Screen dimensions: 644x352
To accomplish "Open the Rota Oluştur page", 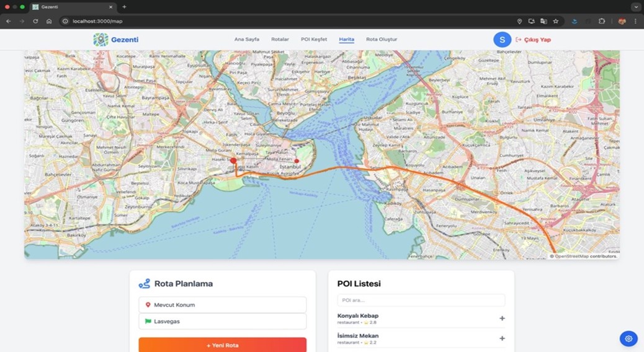I will coord(382,40).
